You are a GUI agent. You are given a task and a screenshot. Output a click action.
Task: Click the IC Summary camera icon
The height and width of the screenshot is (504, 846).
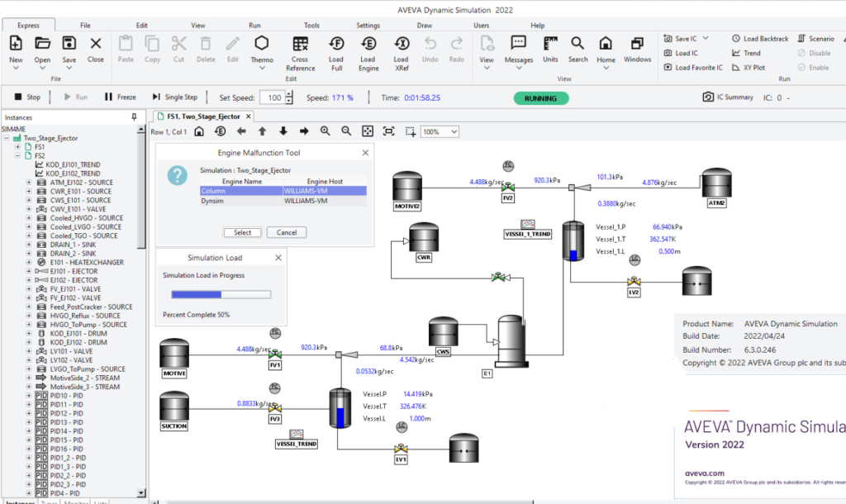click(x=708, y=97)
